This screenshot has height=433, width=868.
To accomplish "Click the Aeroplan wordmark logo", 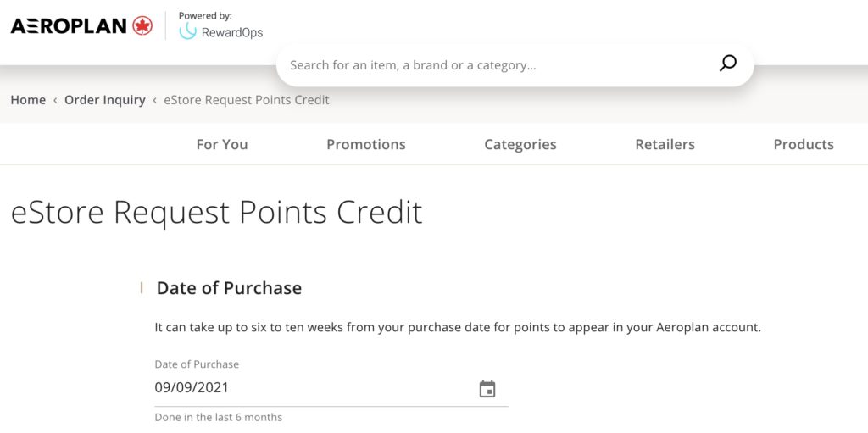I will pos(69,25).
